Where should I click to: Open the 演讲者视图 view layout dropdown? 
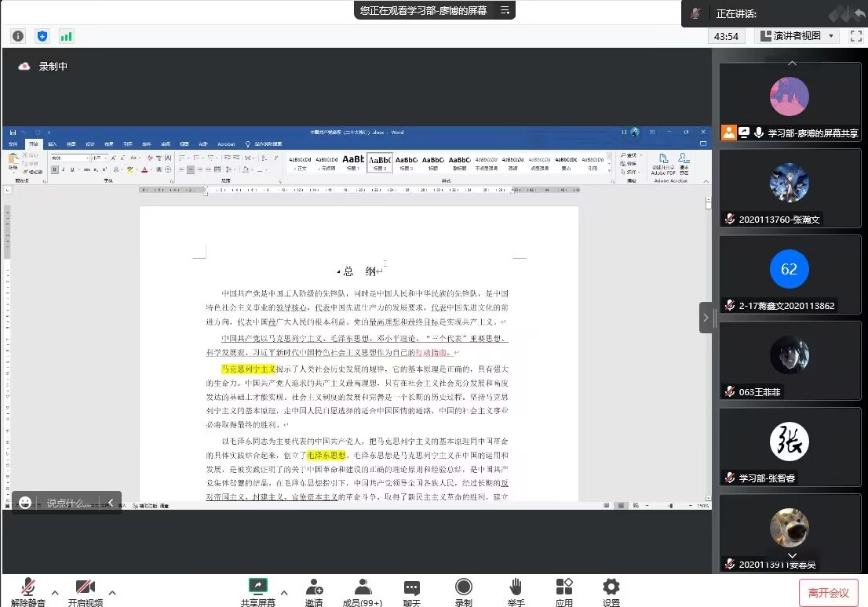797,36
